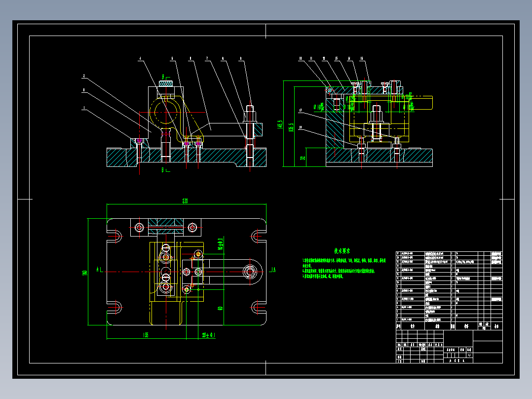The image size is (532, 399).
Task: Click the hex nut on the front view clamp bolt
Action: (250, 110)
